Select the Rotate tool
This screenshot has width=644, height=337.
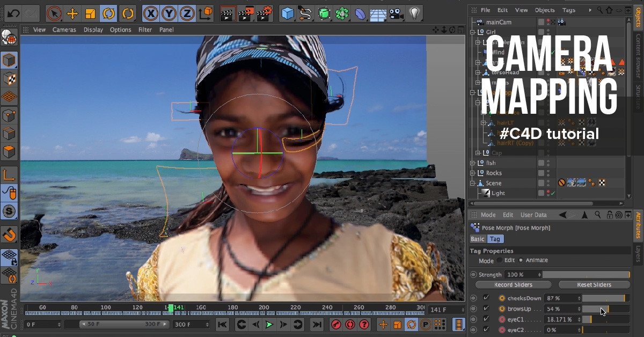[107, 12]
